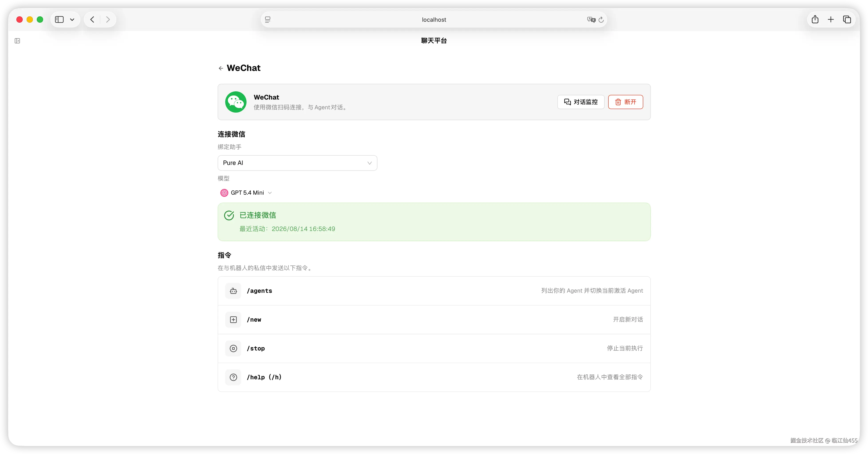
Task: Click the green connected checkmark icon
Action: [229, 215]
